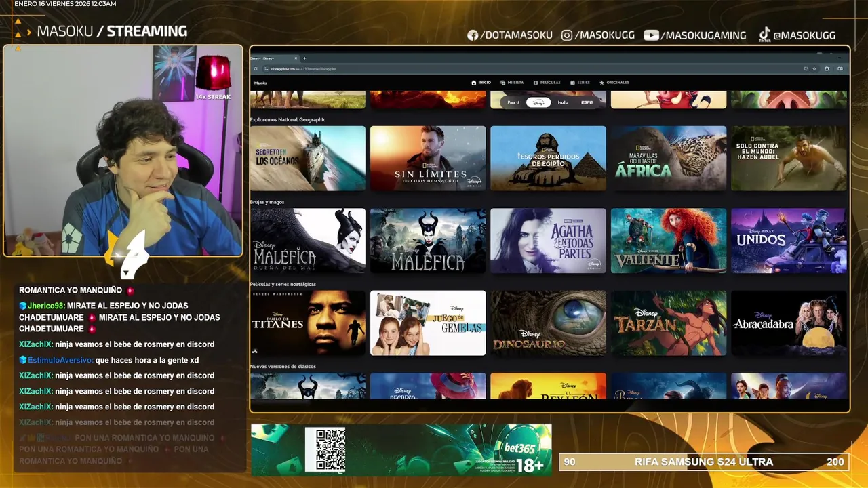Click the browser reload icon
This screenshot has width=868, height=488.
pos(256,68)
